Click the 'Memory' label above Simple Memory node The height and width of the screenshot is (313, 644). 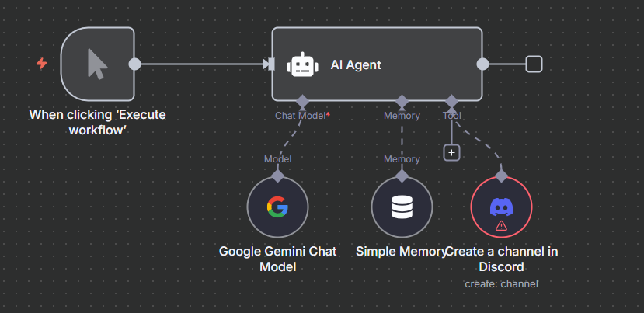pos(402,159)
